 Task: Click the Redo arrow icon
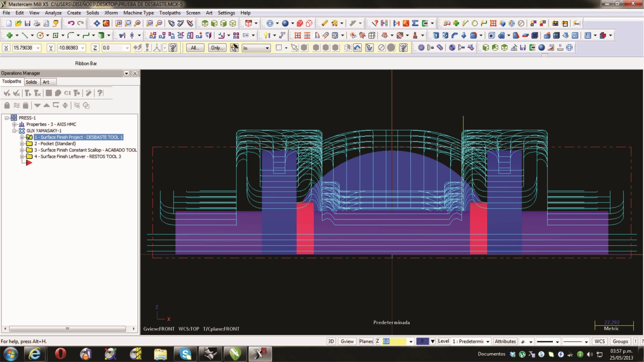[x=80, y=23]
